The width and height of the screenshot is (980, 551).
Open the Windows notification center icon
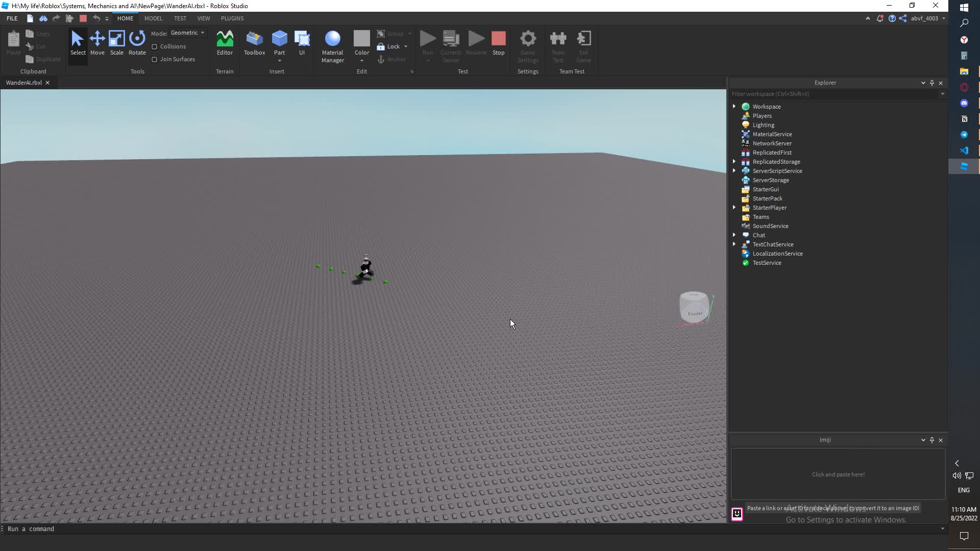[x=964, y=536]
